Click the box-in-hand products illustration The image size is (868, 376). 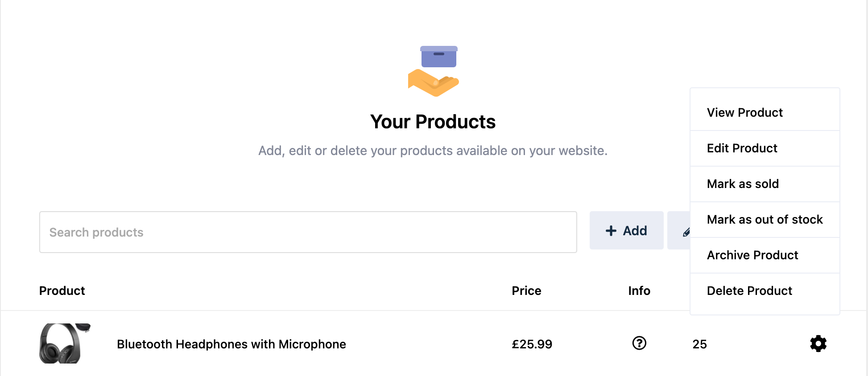pyautogui.click(x=434, y=71)
